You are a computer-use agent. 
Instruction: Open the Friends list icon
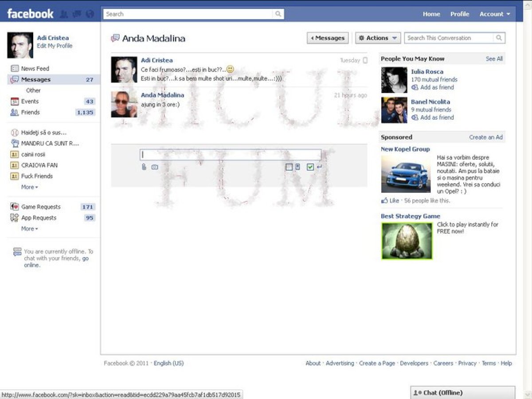pos(14,112)
